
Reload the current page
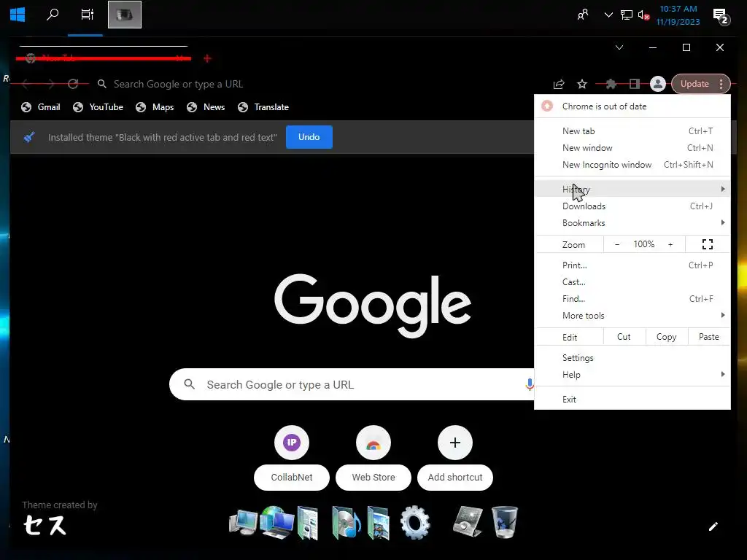(73, 84)
